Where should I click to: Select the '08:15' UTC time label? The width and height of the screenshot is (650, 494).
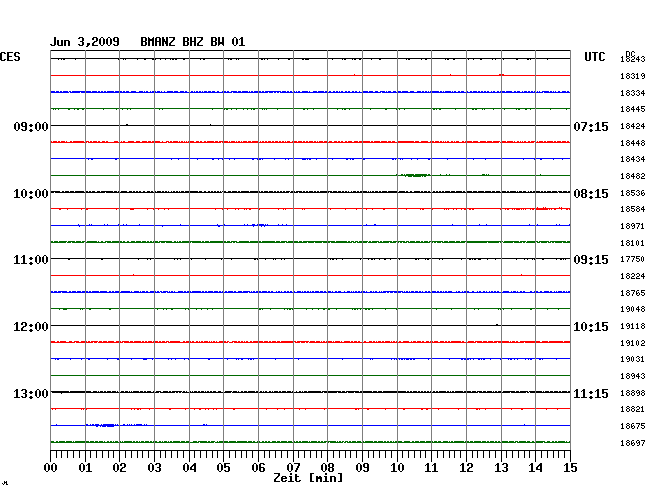click(591, 194)
